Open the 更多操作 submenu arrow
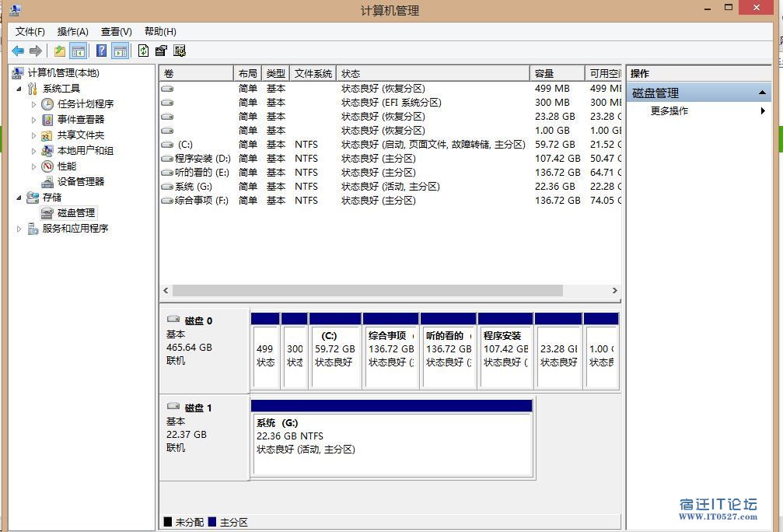Viewport: 783px width, 532px height. tap(763, 111)
